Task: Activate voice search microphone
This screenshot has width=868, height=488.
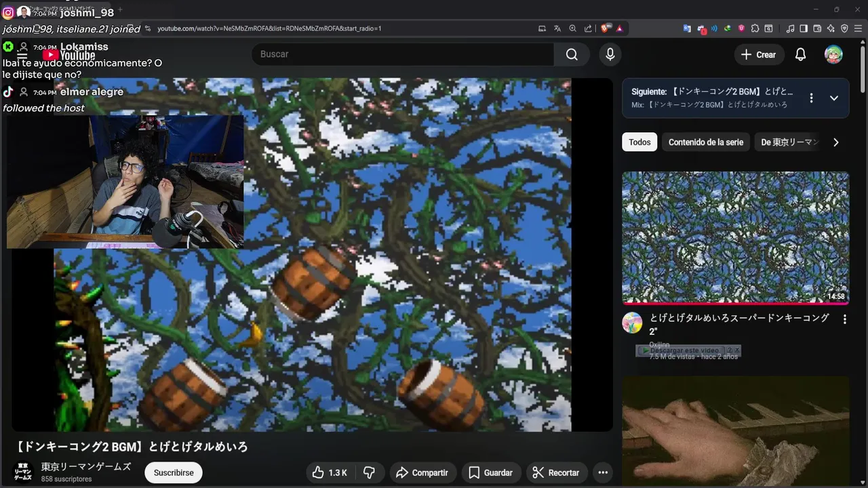Action: click(x=610, y=54)
